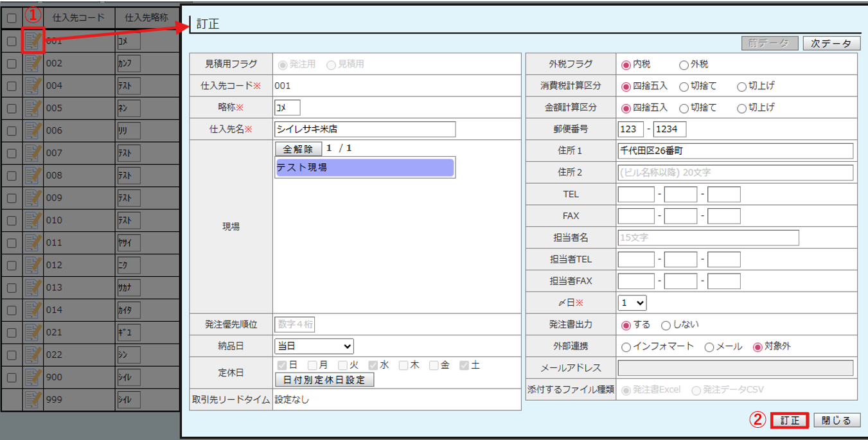Click the 次データ button

(831, 43)
